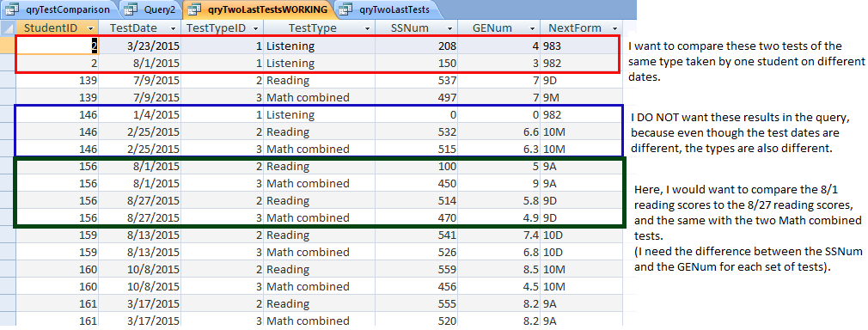This screenshot has height=330, width=868.
Task: Open the SSNum column dropdown arrow
Action: click(451, 28)
